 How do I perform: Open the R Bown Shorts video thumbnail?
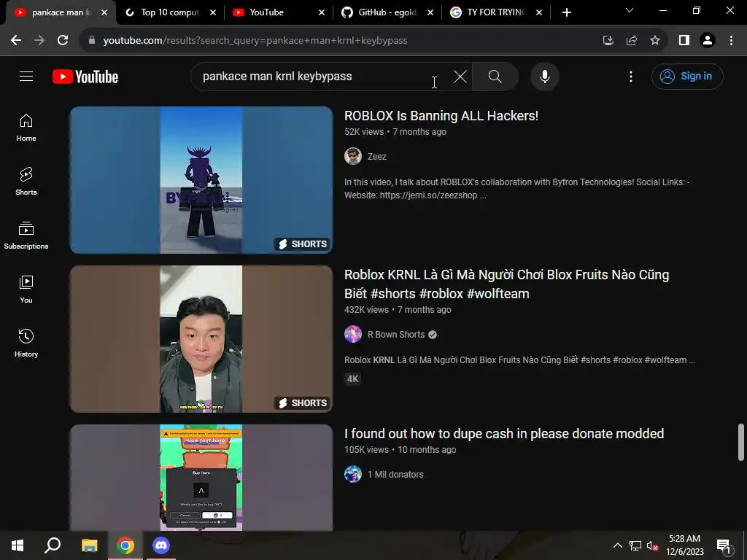201,339
